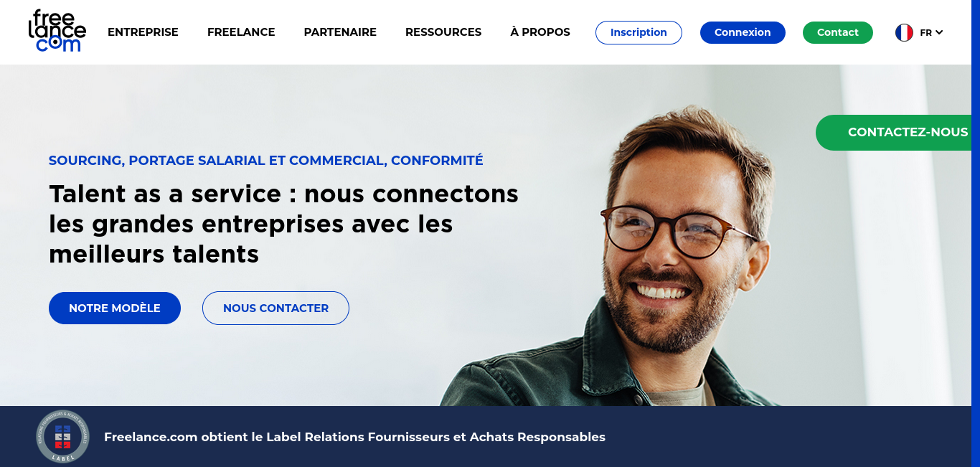
Task: Open the ENTREPRISE menu
Action: coord(143,32)
